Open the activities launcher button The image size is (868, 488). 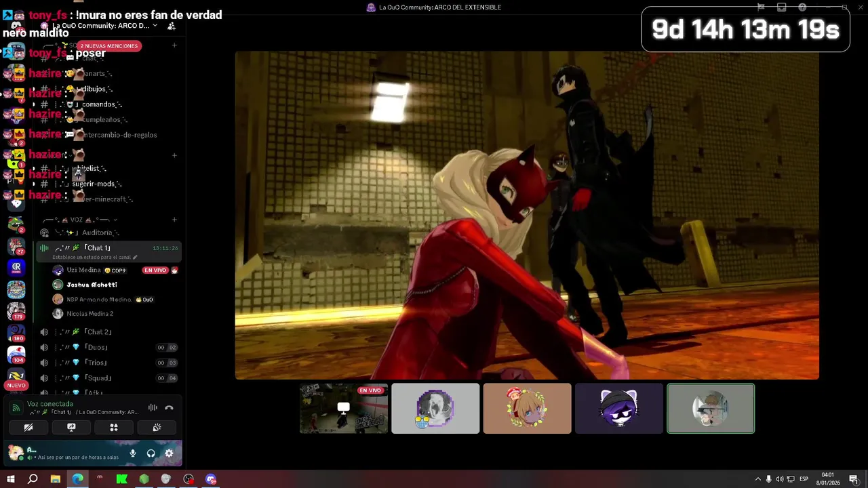coord(114,427)
